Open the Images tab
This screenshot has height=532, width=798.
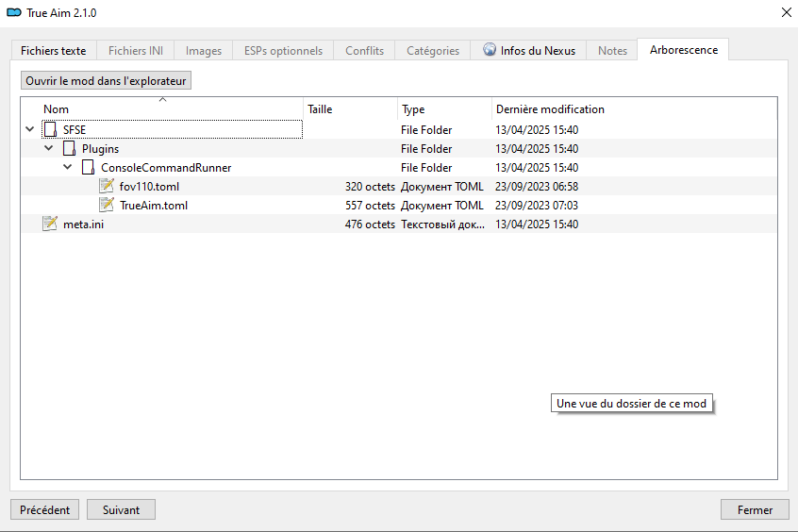pos(204,50)
